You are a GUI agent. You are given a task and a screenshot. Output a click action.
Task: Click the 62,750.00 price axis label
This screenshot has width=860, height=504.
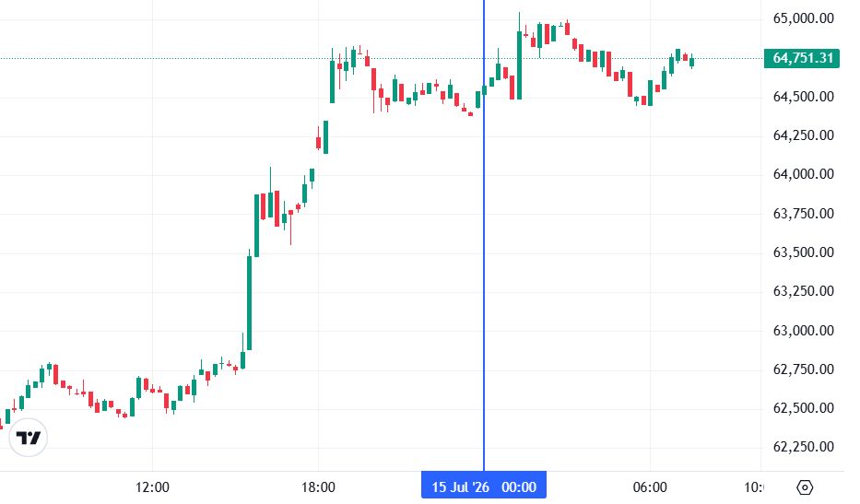pos(803,369)
